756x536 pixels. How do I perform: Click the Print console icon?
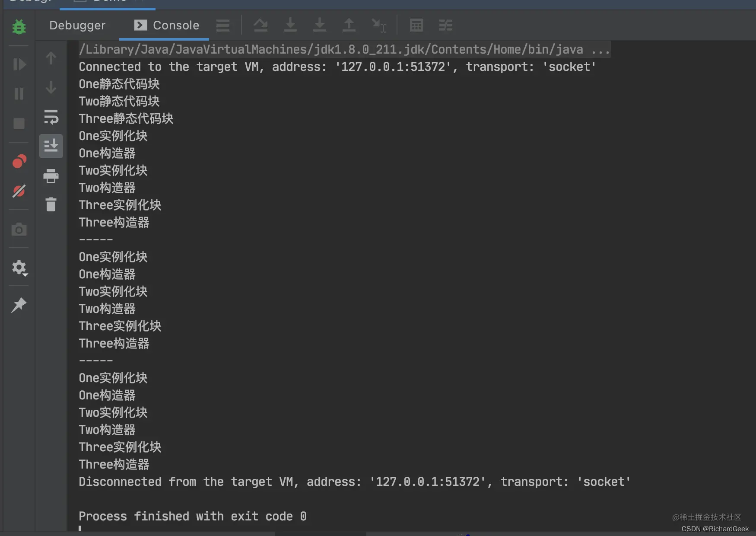coord(51,176)
